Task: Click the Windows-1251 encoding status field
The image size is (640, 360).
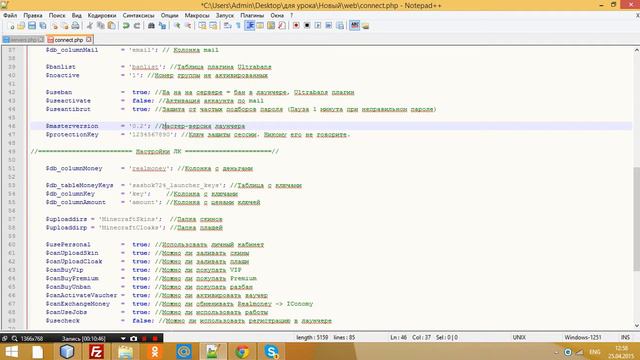Action: coord(582,338)
